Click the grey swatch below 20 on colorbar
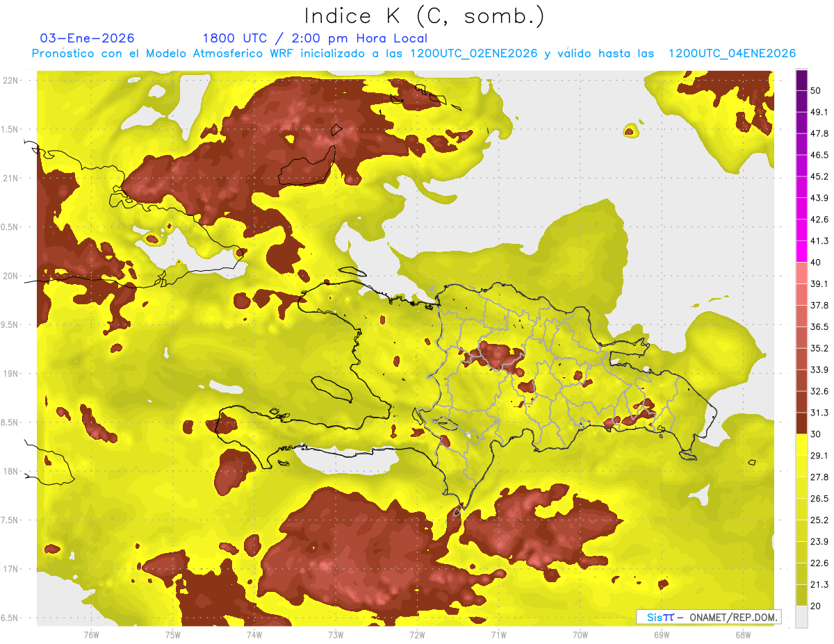Screen dimensions: 834x644 click(801, 617)
